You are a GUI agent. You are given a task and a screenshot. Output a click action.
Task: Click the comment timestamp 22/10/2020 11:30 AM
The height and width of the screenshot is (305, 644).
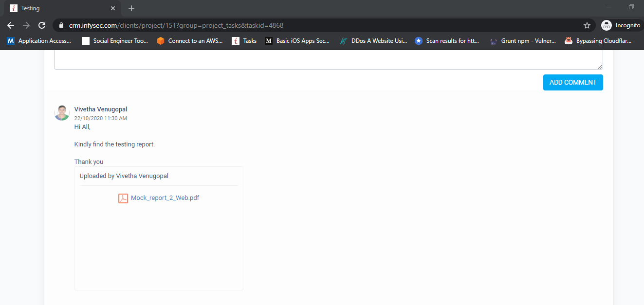pyautogui.click(x=101, y=118)
